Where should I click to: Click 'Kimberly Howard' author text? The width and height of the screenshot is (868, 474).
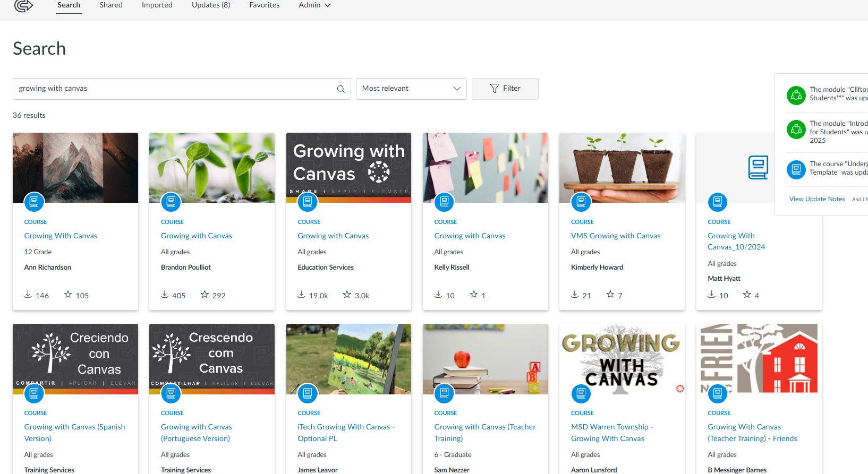tap(597, 268)
